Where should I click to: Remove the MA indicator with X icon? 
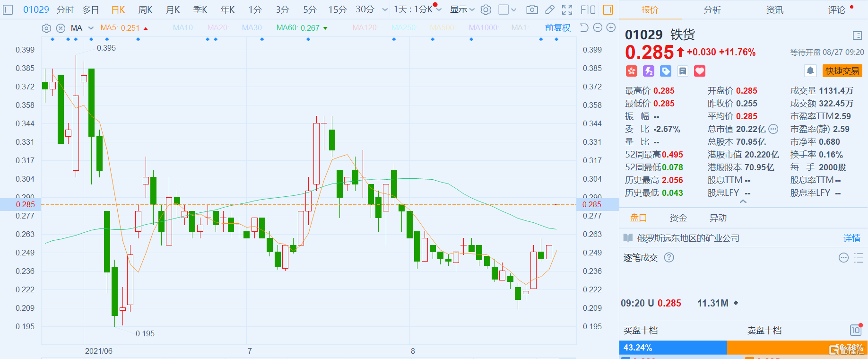(61, 28)
